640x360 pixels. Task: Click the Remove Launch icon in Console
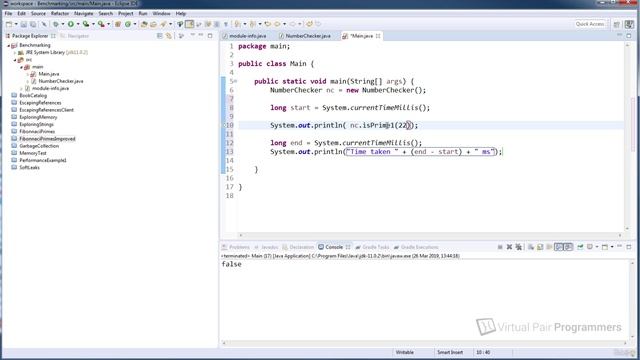[509, 247]
